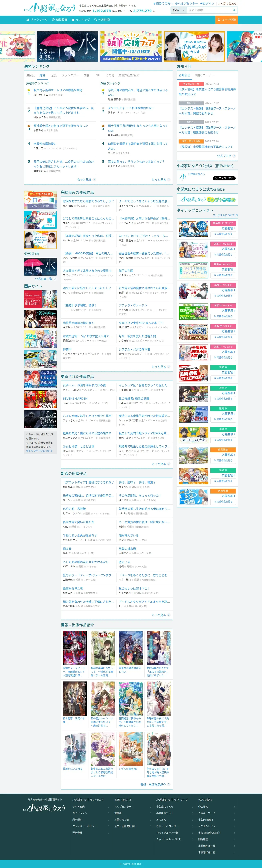Expand もっと見る under 短編ランキング
The width and height of the screenshot is (262, 868).
click(x=161, y=180)
